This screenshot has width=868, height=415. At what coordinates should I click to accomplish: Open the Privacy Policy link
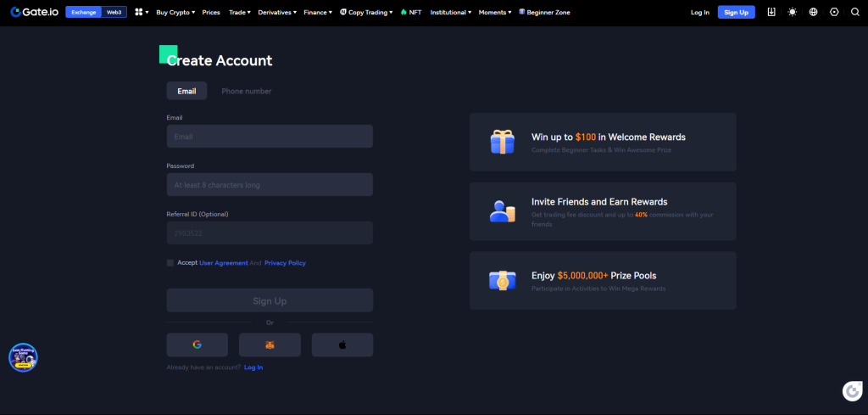tap(285, 262)
